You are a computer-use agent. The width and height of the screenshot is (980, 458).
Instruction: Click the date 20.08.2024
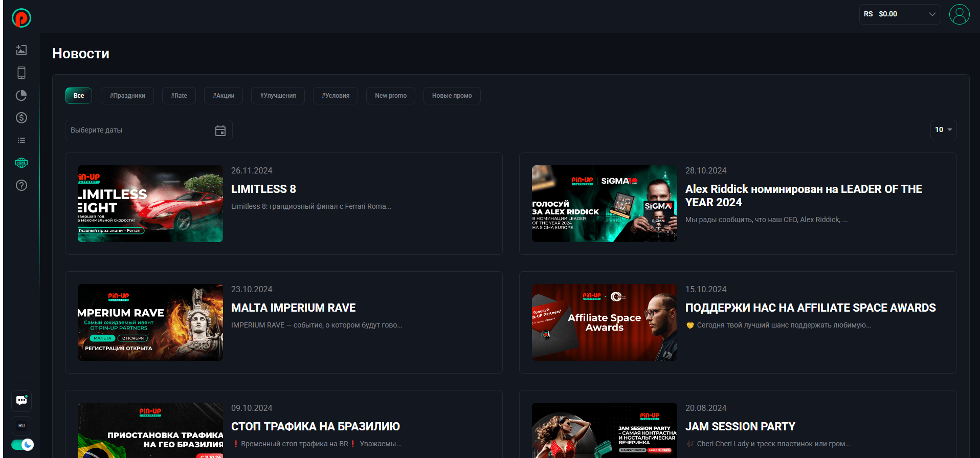706,408
